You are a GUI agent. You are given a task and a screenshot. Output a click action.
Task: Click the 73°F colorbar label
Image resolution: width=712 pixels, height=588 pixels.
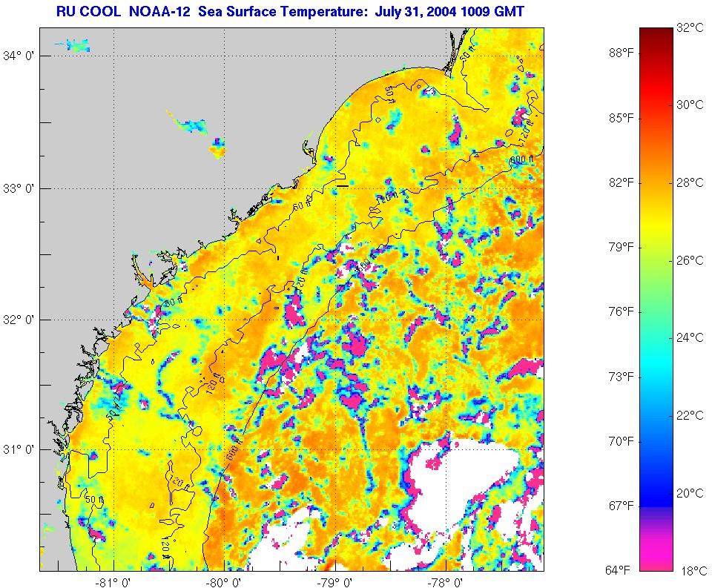[622, 377]
